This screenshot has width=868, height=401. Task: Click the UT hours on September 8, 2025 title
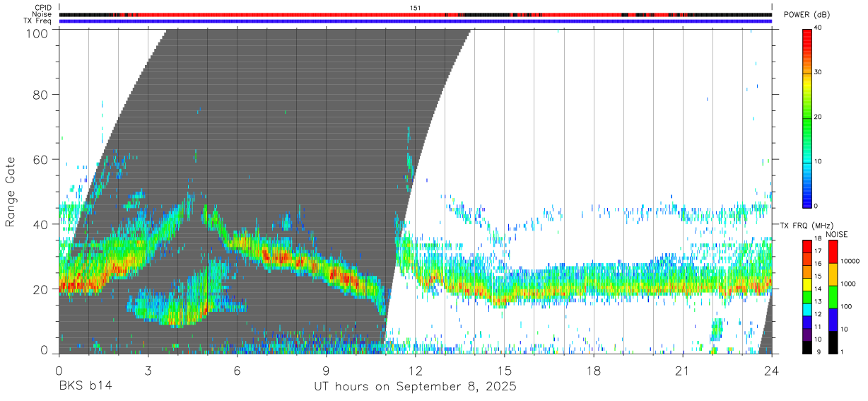tap(415, 387)
